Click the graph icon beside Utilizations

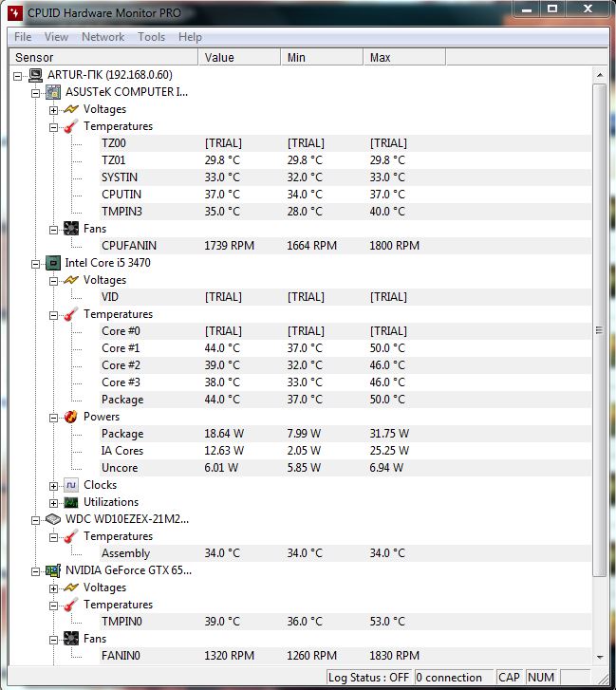pos(71,502)
